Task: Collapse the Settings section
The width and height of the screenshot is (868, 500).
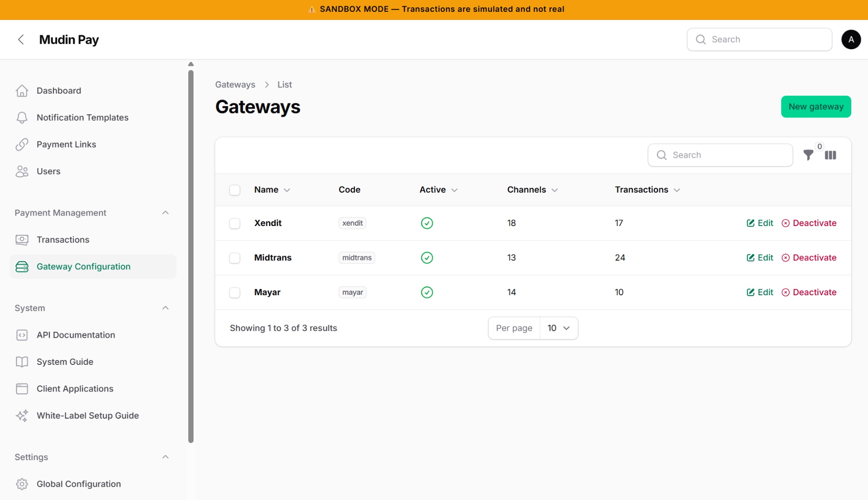Action: tap(165, 457)
